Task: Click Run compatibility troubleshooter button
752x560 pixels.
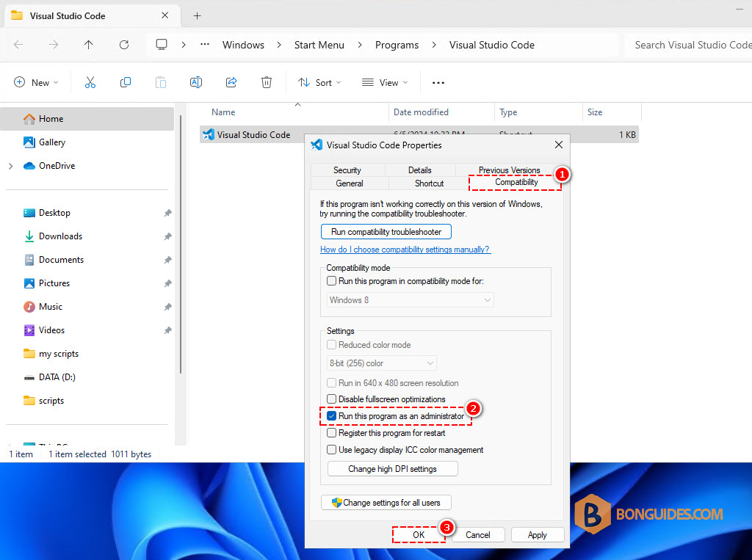Action: click(x=386, y=232)
